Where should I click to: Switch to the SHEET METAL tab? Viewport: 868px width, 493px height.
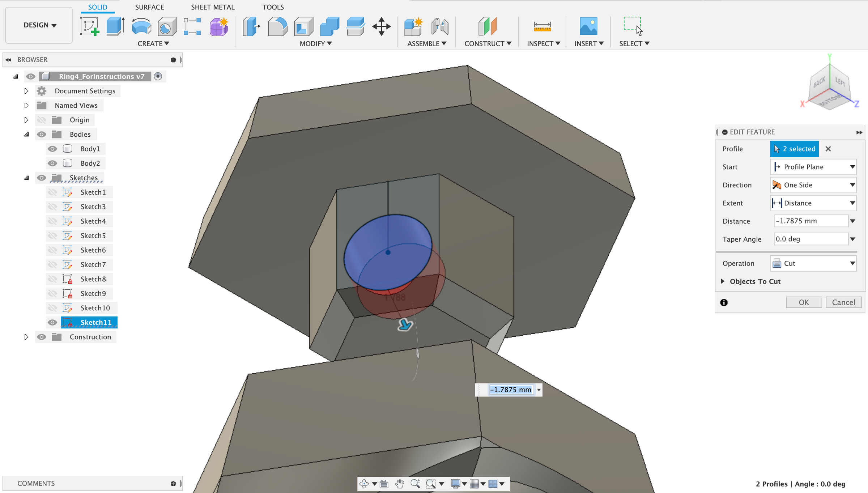pyautogui.click(x=213, y=7)
